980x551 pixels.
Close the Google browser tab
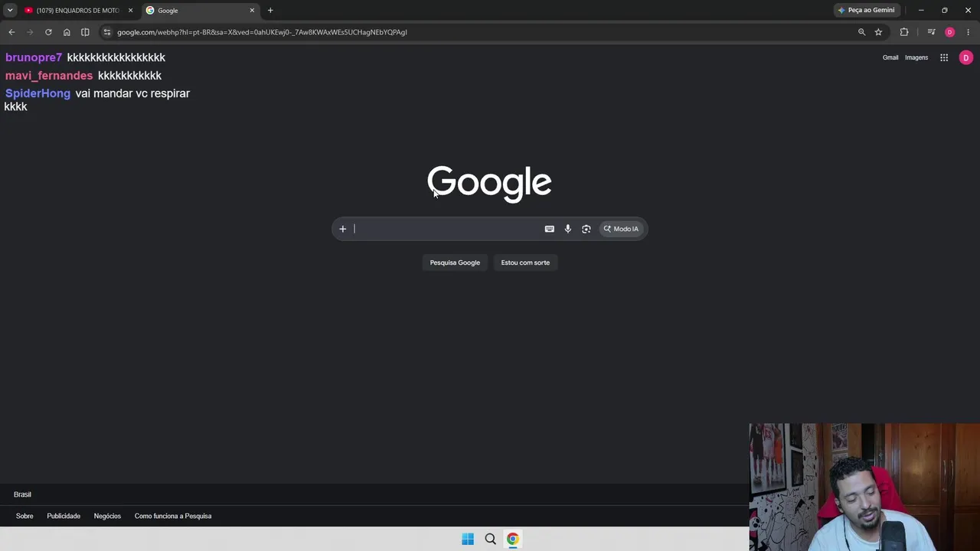coord(252,11)
